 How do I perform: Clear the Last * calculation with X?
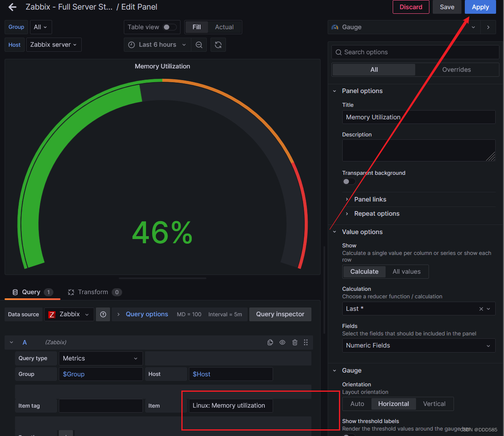point(481,309)
